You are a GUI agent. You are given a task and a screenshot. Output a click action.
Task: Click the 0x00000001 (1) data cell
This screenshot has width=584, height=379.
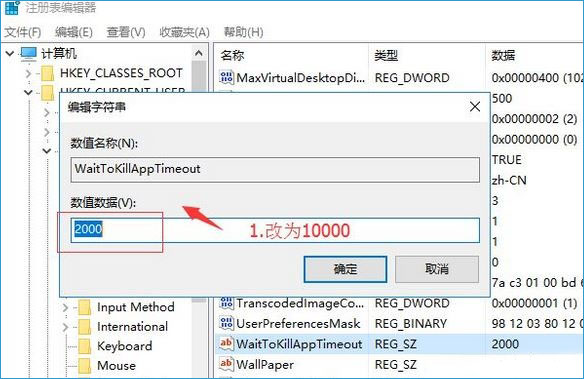tap(534, 303)
